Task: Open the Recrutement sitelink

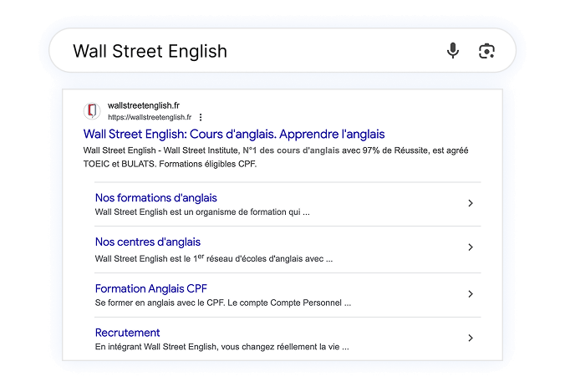Action: pos(128,333)
